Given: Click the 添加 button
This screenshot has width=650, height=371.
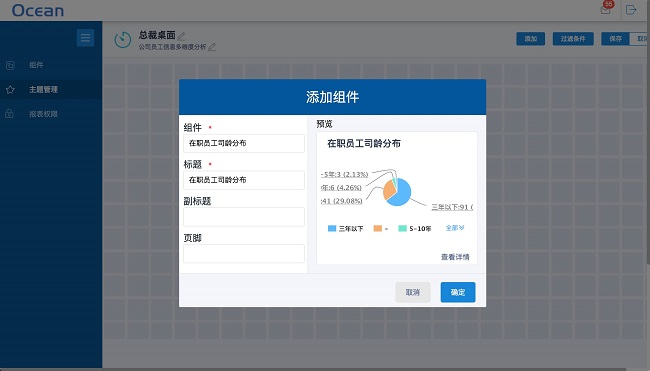Looking at the screenshot, I should [531, 39].
